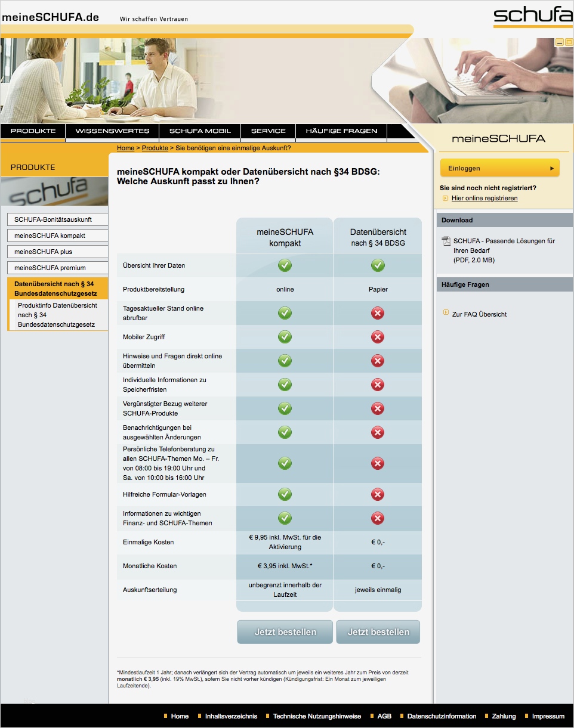Click red cross in Speicherfristen row
The width and height of the screenshot is (574, 728).
coord(378,385)
